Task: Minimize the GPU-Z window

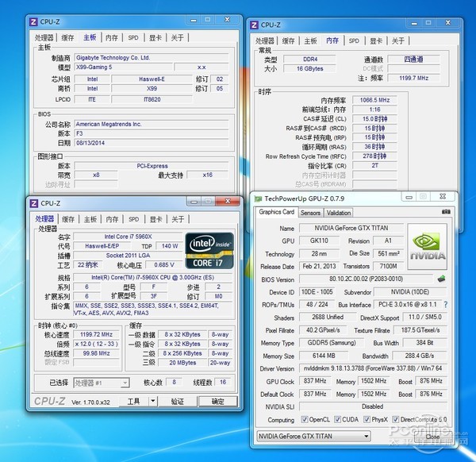Action: tap(409, 198)
